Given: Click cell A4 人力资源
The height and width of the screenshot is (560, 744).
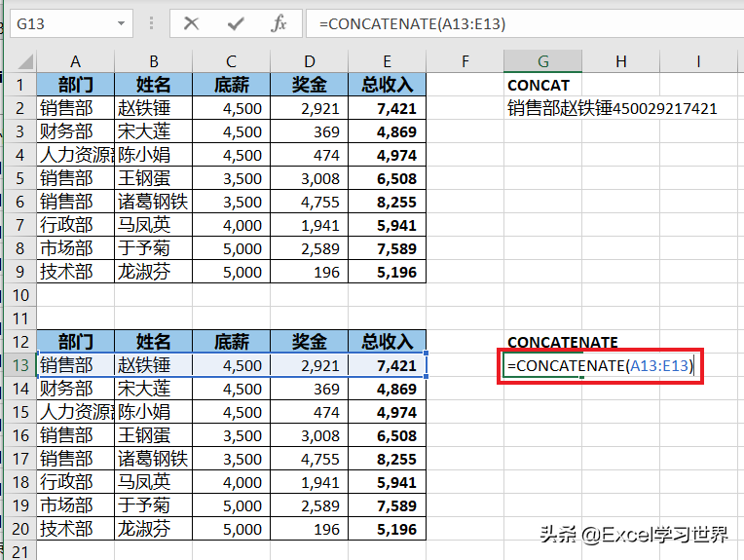Looking at the screenshot, I should (75, 155).
